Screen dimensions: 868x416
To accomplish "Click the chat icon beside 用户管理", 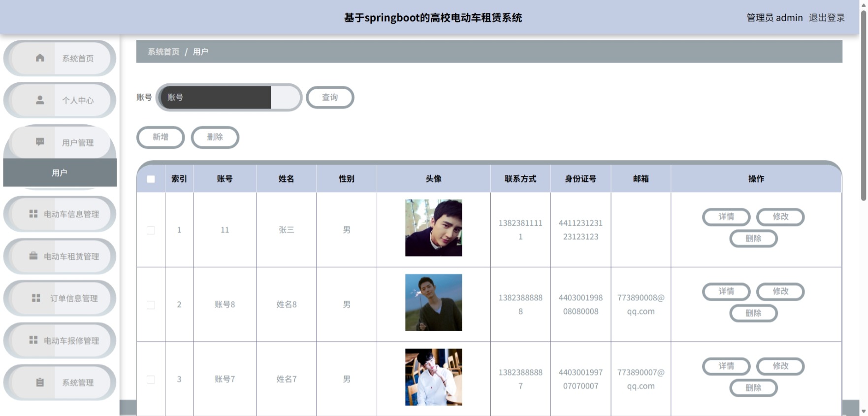I will click(40, 142).
